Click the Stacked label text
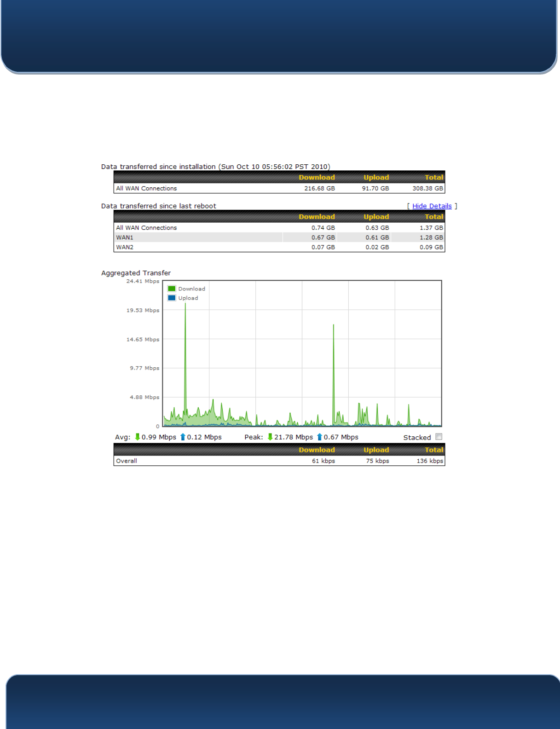 [417, 437]
